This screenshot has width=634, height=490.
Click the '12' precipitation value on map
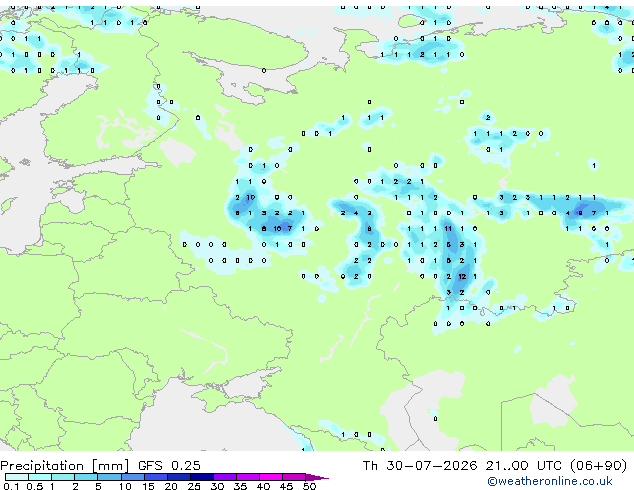pyautogui.click(x=462, y=277)
